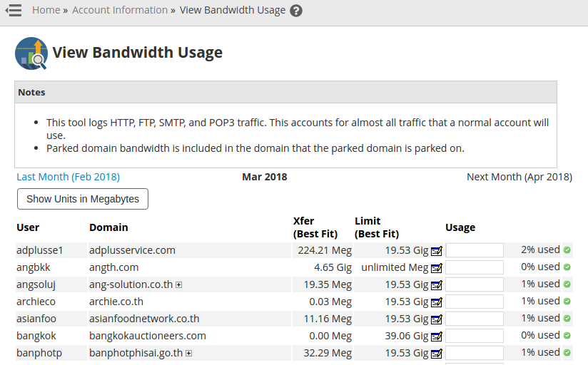Edit bandwidth limit for adplusservice.com
The height and width of the screenshot is (365, 588).
(x=437, y=251)
